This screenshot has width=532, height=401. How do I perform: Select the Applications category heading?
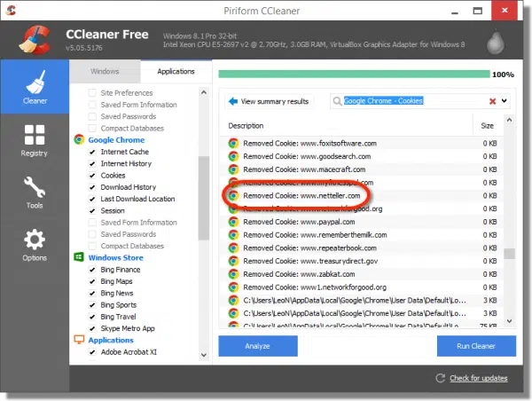click(x=111, y=340)
